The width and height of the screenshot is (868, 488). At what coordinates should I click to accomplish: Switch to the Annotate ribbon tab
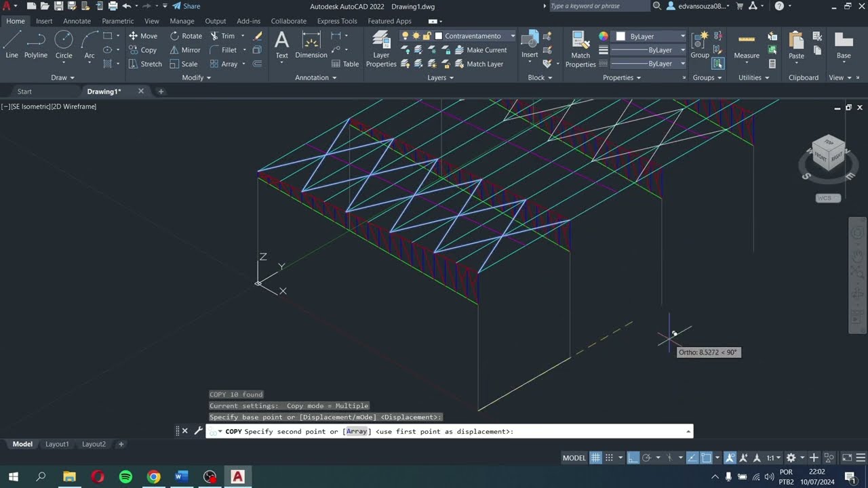pos(77,21)
